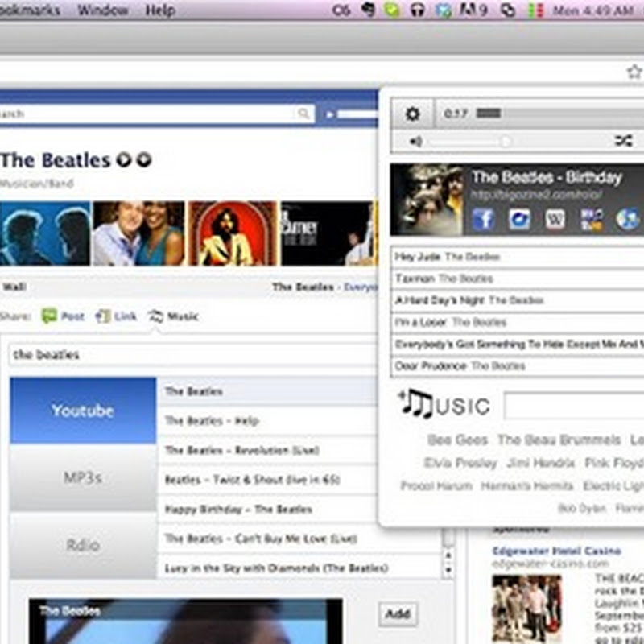This screenshot has width=644, height=644.
Task: Open the Window menu
Action: pos(103,10)
